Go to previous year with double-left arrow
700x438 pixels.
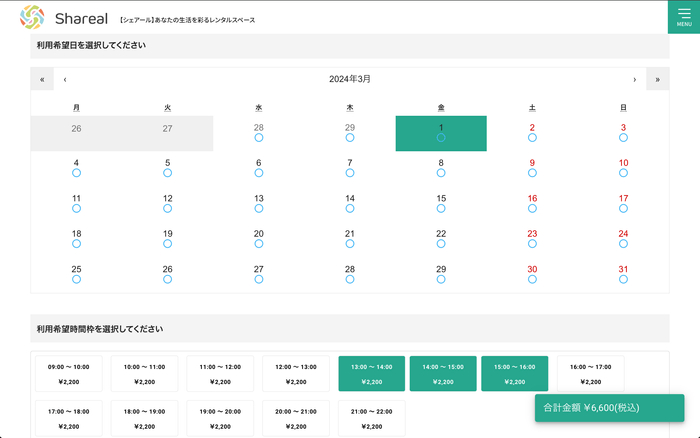42,79
